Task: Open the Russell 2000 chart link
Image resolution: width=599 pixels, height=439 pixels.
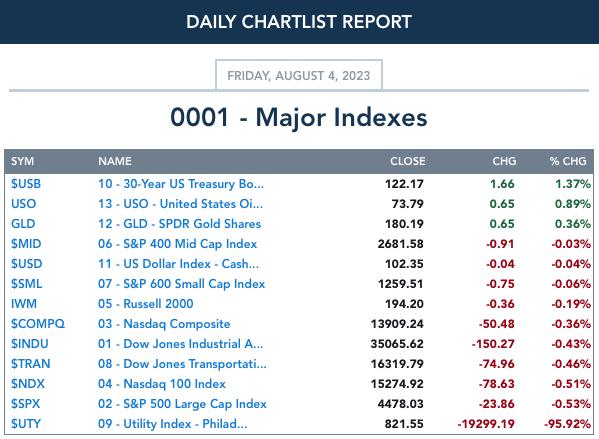Action: click(146, 304)
